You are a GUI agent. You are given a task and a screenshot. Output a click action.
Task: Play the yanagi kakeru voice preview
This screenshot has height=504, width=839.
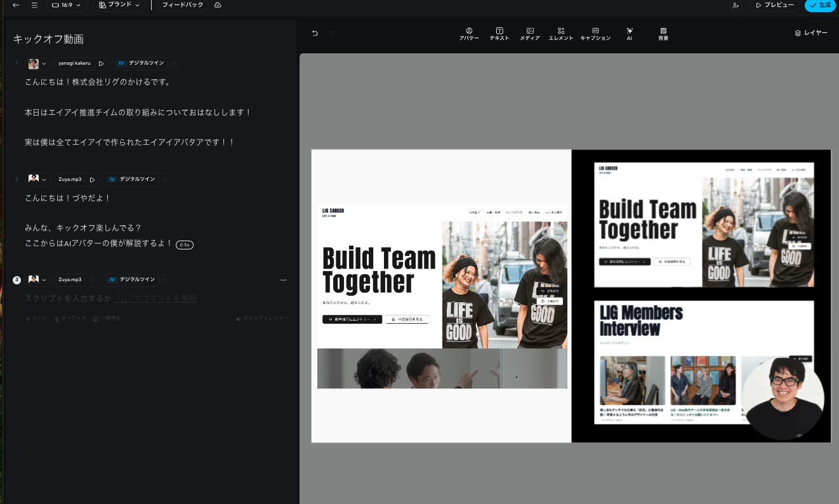(101, 63)
